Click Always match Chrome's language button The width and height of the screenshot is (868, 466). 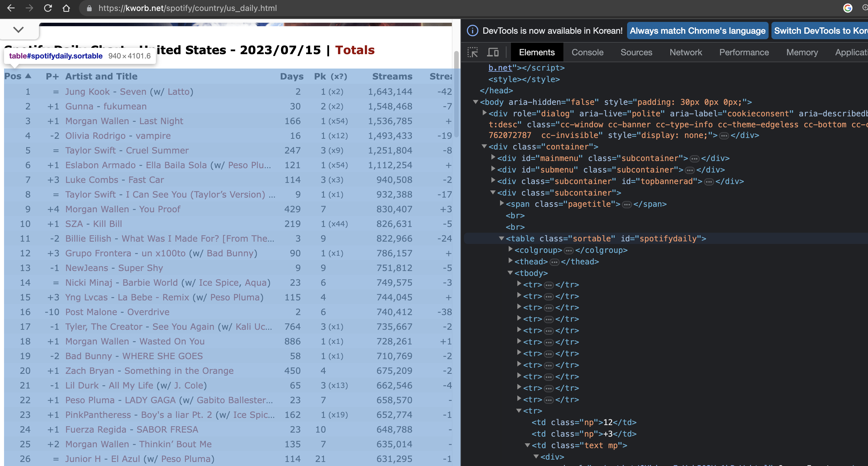(x=697, y=31)
